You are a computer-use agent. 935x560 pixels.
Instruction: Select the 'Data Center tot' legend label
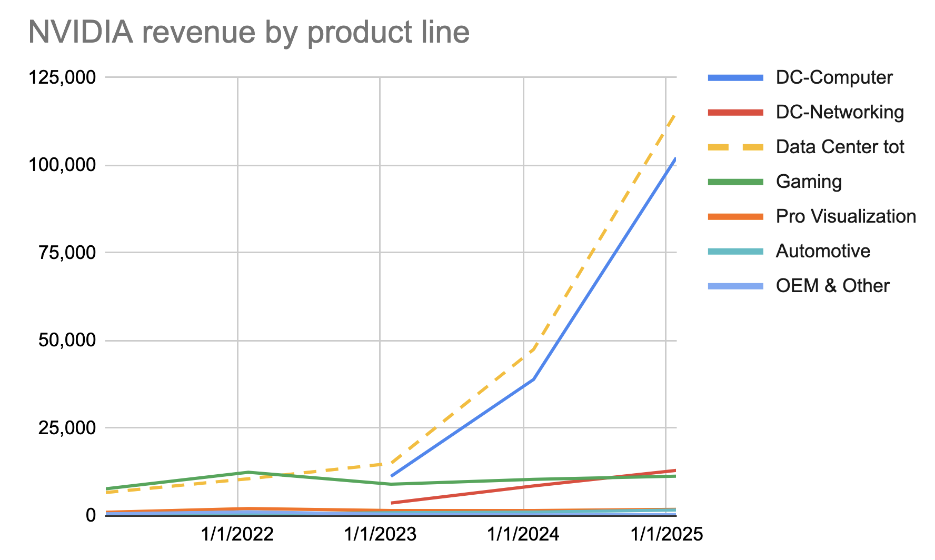[840, 147]
